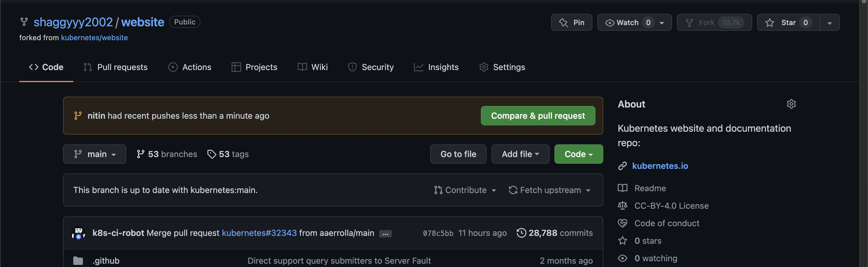Expand the main branch selector dropdown
This screenshot has height=267, width=868.
point(95,154)
